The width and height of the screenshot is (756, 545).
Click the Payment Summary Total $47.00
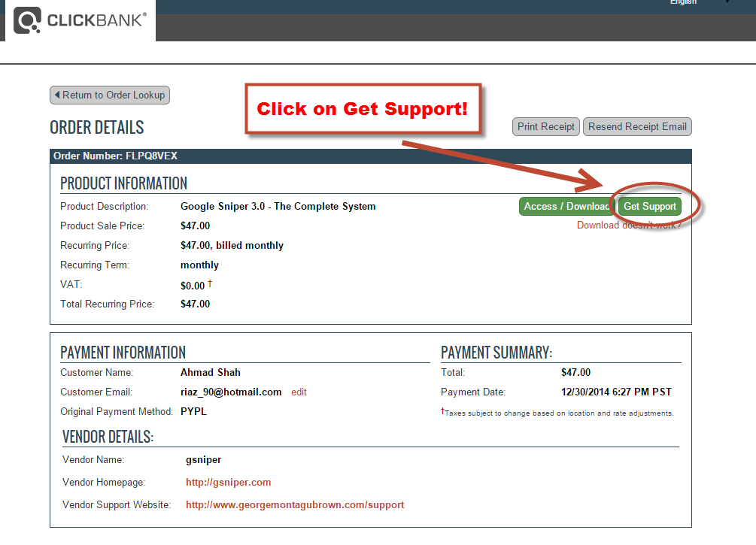pyautogui.click(x=575, y=373)
